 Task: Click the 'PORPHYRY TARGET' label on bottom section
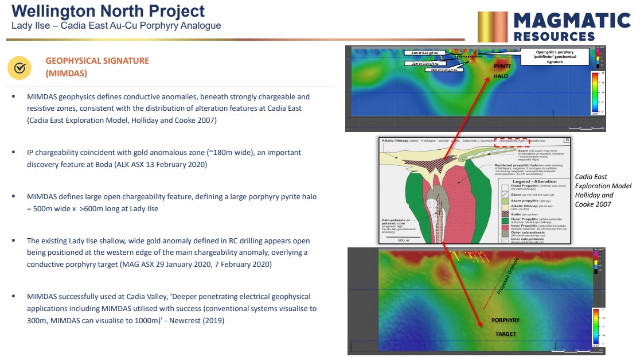coord(506,327)
